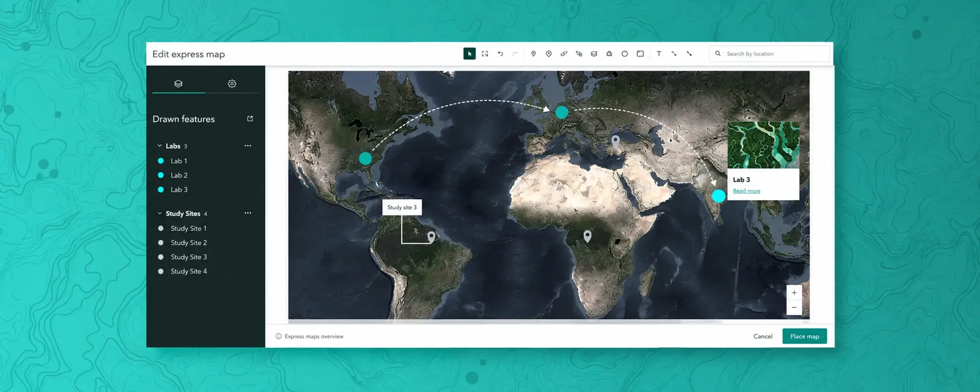Click the Study site 3 map label
The image size is (980, 392).
click(402, 207)
